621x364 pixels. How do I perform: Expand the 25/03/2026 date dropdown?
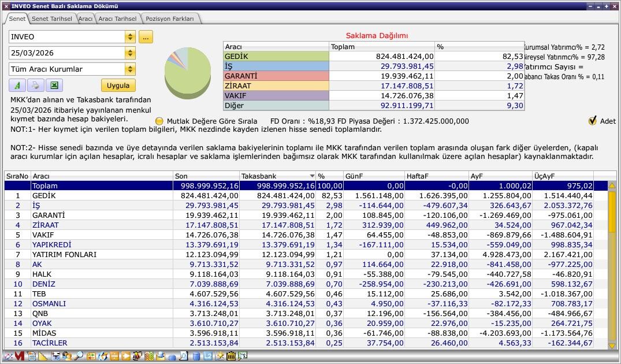point(130,53)
